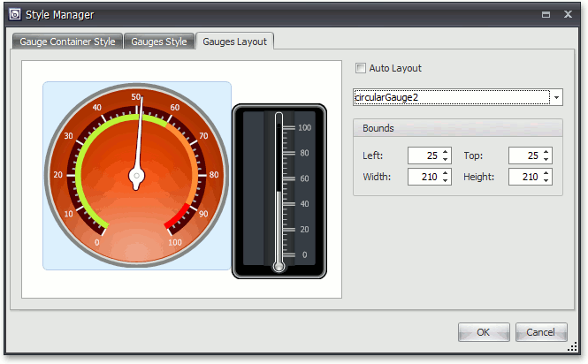Open the circularGauge2 dropdown list
The height and width of the screenshot is (364, 588).
556,97
